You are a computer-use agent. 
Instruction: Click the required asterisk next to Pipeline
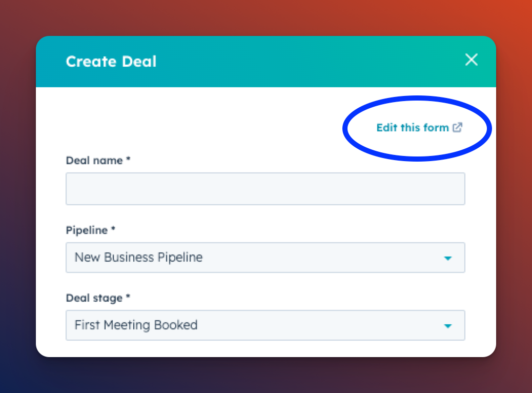[x=113, y=230]
